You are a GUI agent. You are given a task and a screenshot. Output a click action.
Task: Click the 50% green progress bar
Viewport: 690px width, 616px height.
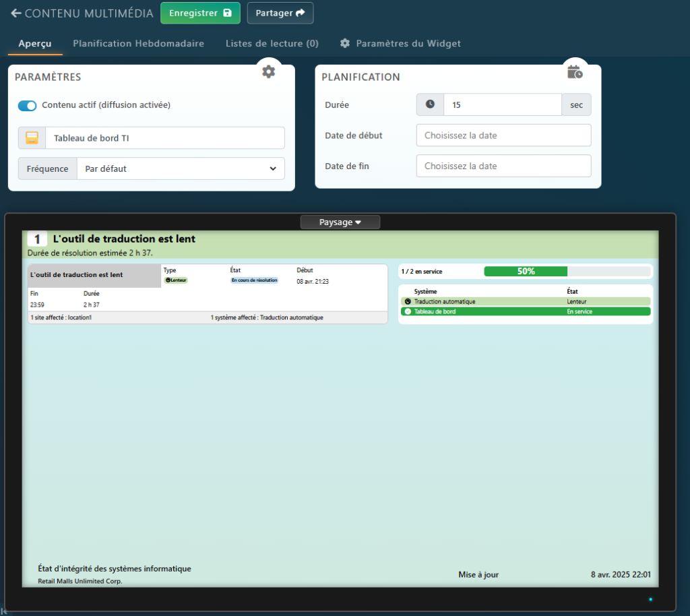[x=526, y=272]
